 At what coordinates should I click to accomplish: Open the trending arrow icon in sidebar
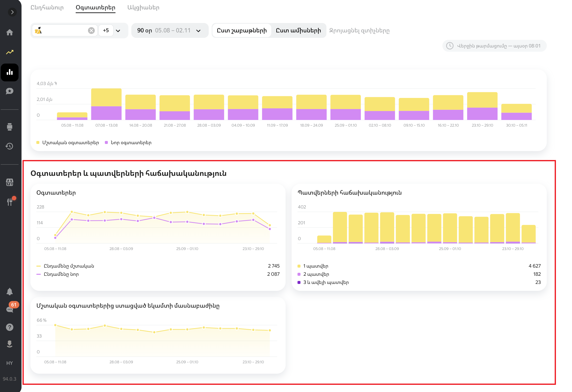(x=10, y=52)
